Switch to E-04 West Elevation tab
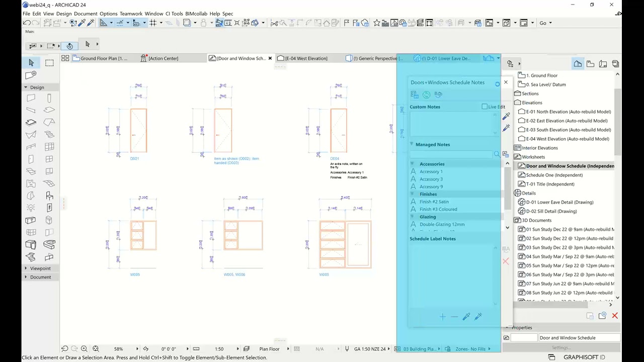644x362 pixels. pyautogui.click(x=306, y=58)
